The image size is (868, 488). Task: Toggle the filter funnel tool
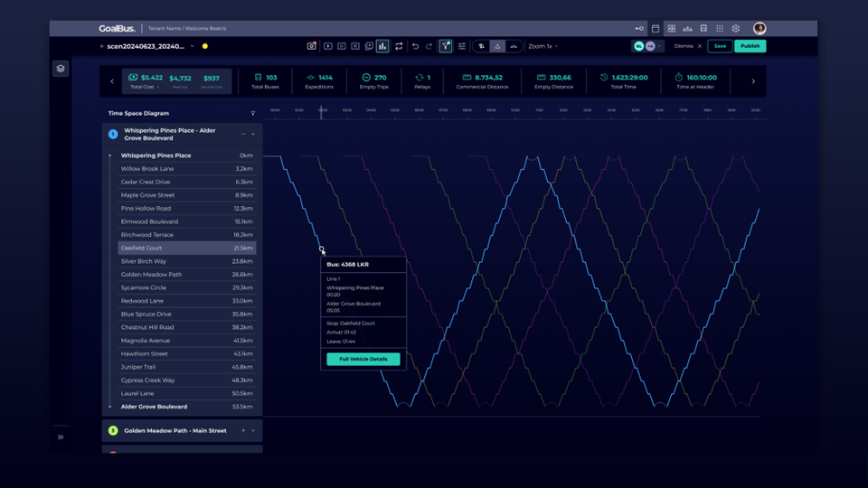tap(446, 46)
